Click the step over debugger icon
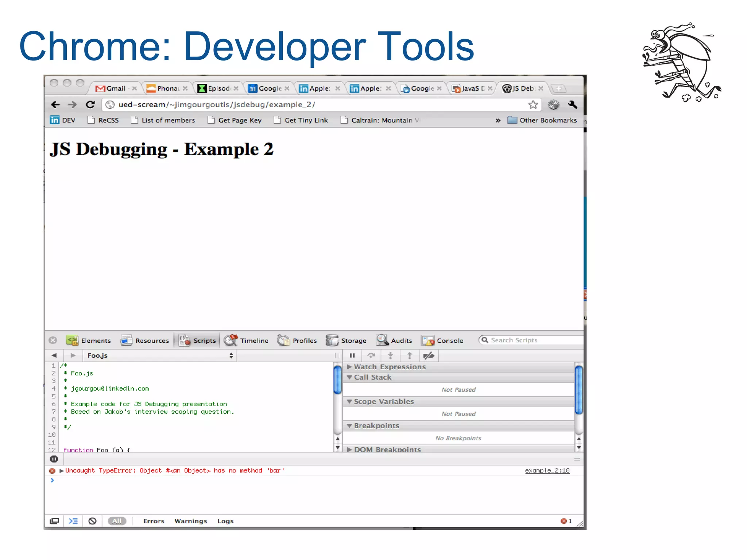 [371, 355]
